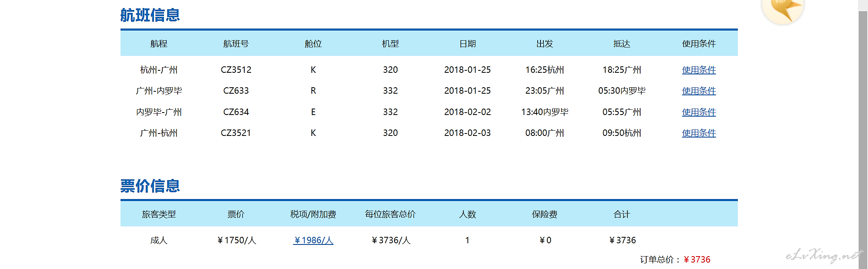Select the 16:25杭州 departure cell

pos(545,70)
